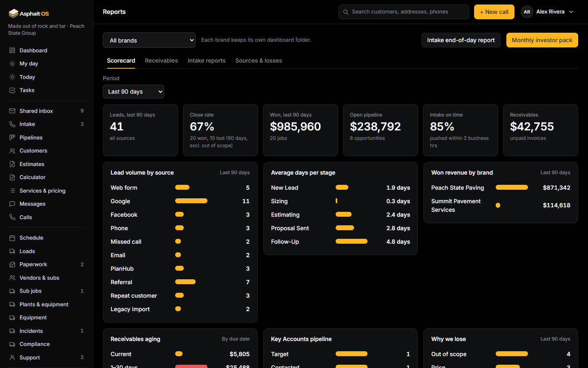Screen dimensions: 588x368
Task: Click the Loads truck icon
Action: click(12, 251)
